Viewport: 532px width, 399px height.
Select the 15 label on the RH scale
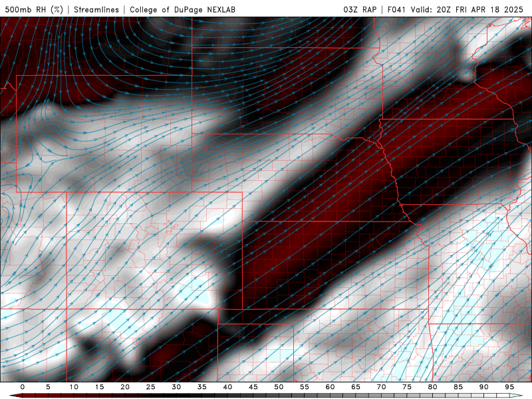99,387
